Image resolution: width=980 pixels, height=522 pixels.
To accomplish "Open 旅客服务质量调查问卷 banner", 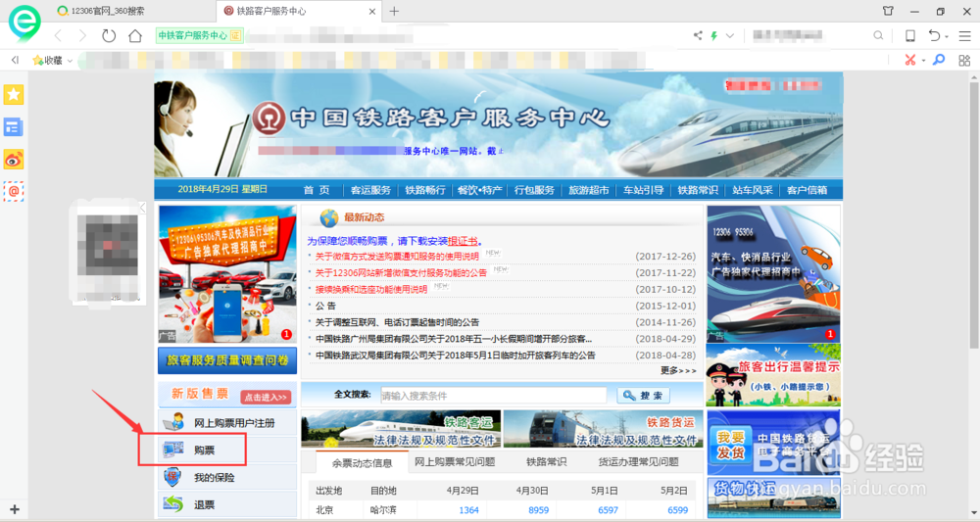I will [x=227, y=361].
